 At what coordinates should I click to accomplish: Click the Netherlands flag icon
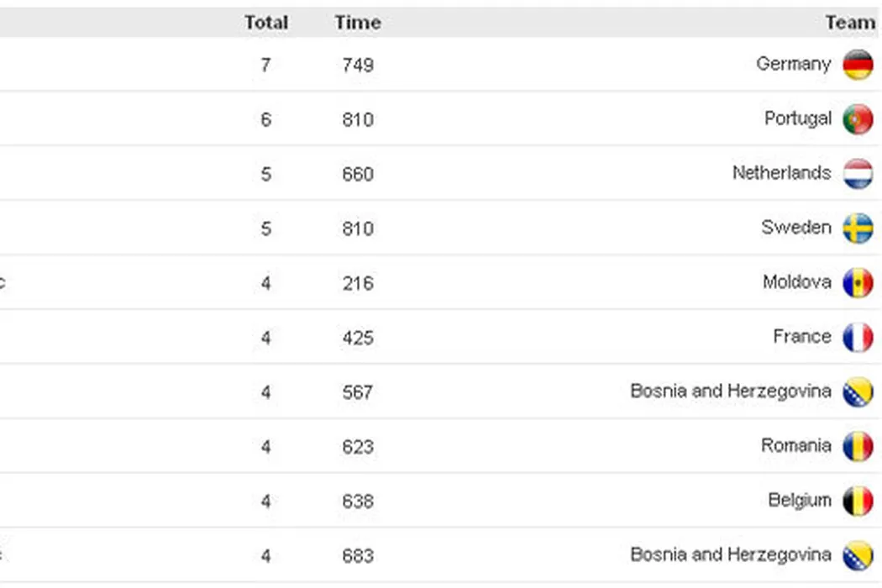tap(858, 174)
